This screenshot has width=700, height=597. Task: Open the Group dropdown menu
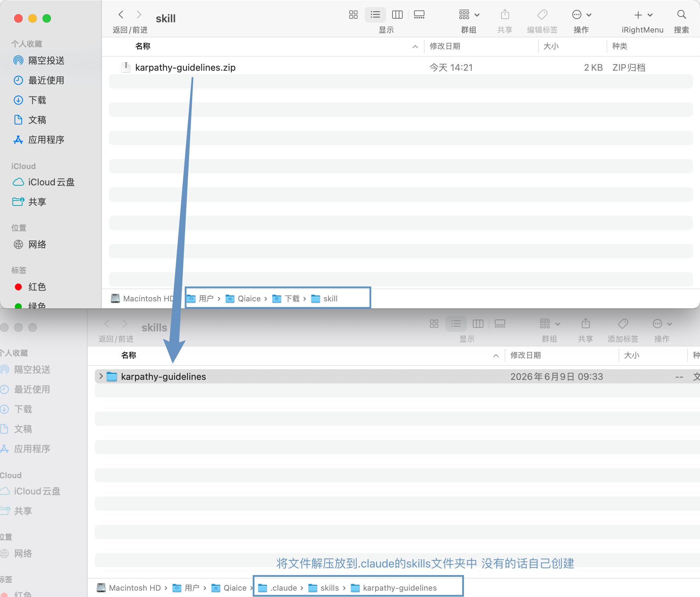click(469, 15)
